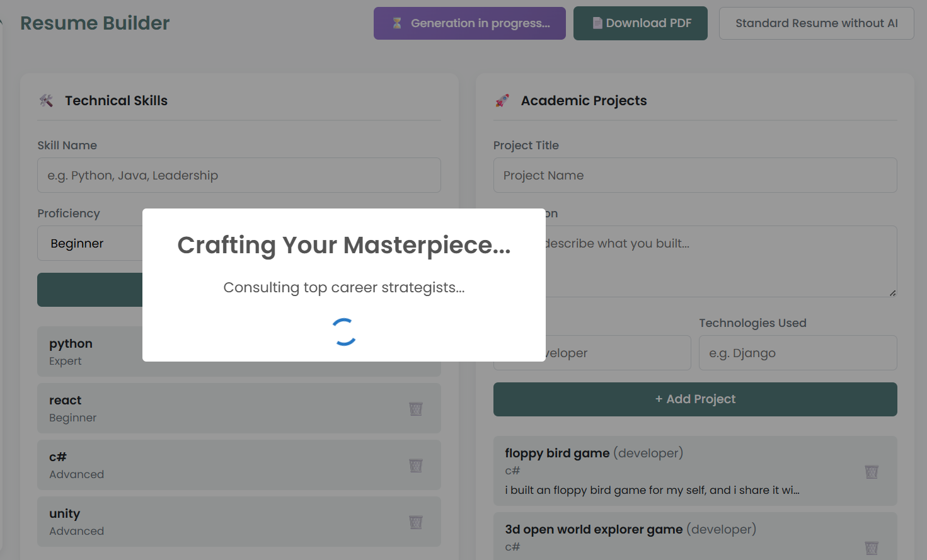Select Standard Resume without AI

pyautogui.click(x=816, y=23)
